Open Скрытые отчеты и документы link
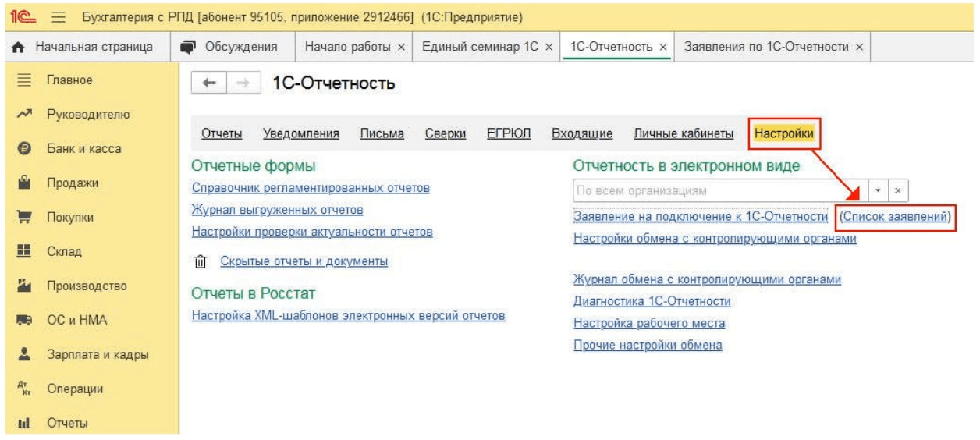 click(x=304, y=261)
